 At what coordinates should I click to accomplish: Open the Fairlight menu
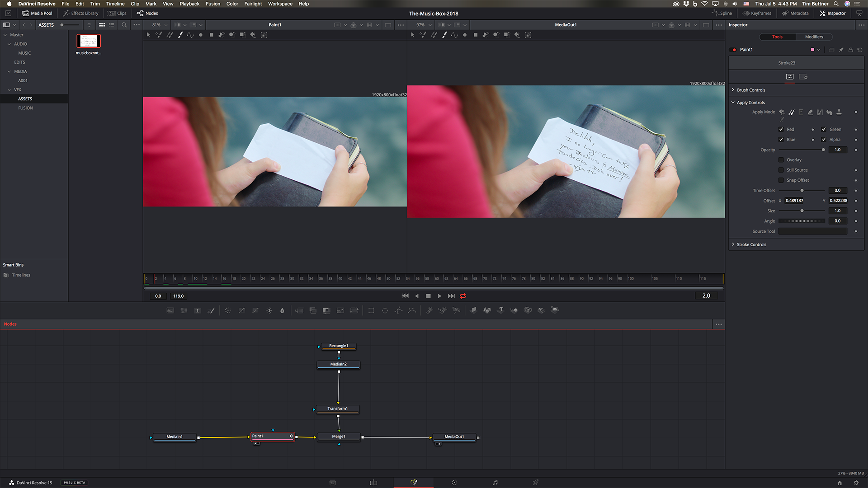(x=253, y=4)
